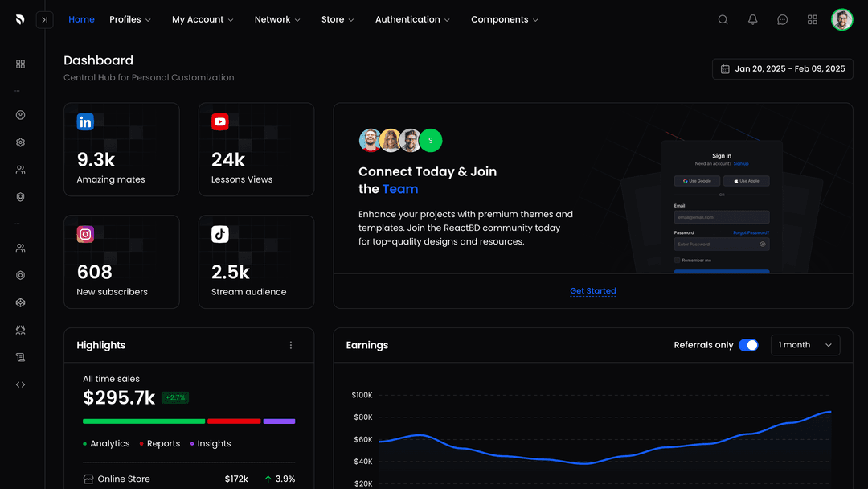Viewport: 868px width, 489px height.
Task: Click the green segment of the sales bar
Action: pyautogui.click(x=144, y=421)
